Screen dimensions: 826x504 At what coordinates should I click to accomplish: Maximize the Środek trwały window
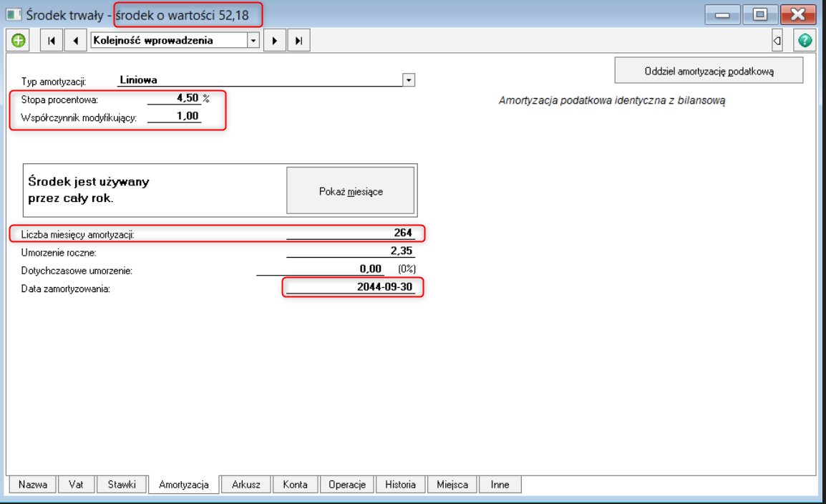(x=759, y=15)
